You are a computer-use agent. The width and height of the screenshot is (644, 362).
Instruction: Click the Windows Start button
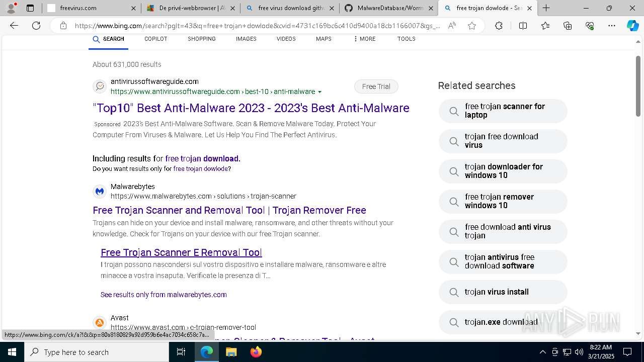coord(12,352)
